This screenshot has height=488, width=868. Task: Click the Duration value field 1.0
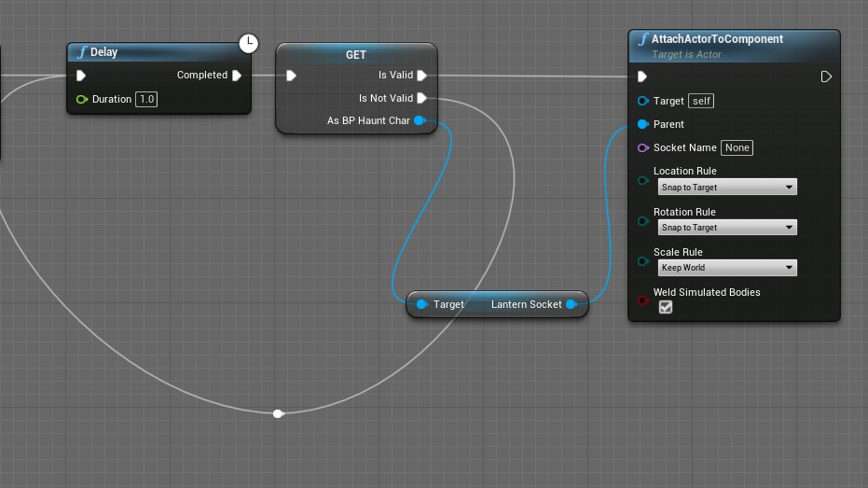click(x=147, y=99)
